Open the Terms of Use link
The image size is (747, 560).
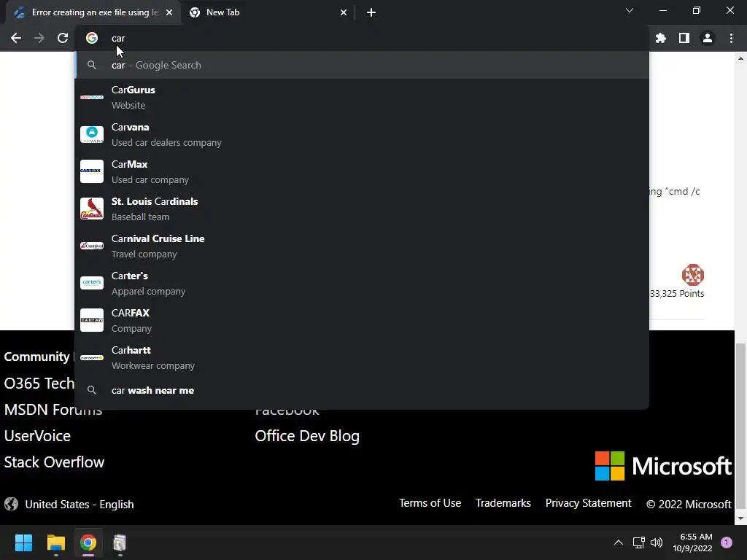pos(430,503)
